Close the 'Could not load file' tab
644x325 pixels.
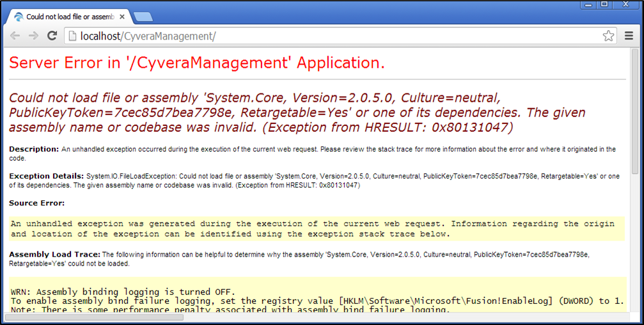click(x=122, y=17)
